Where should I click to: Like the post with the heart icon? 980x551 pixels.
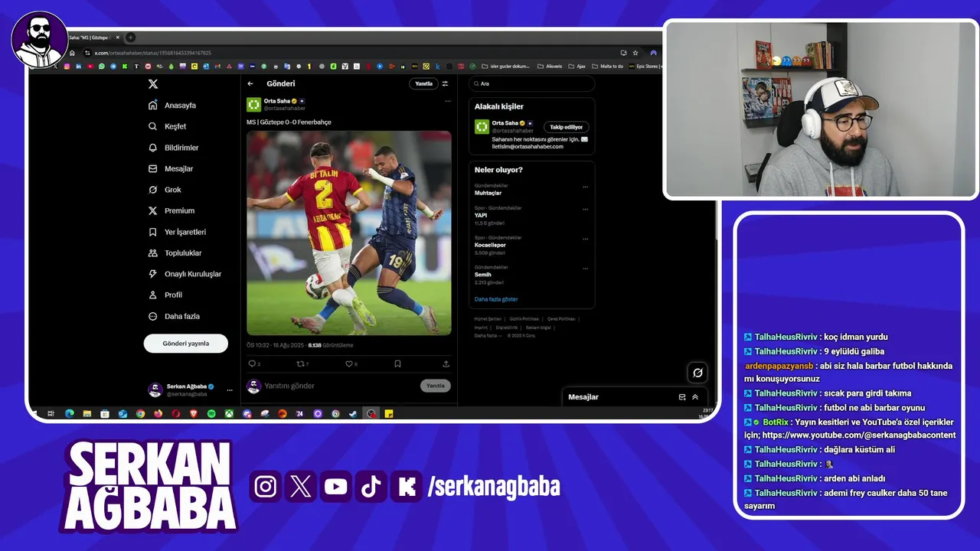(348, 364)
